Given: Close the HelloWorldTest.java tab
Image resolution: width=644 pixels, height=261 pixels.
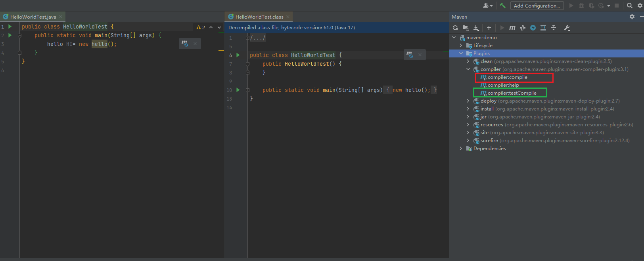Looking at the screenshot, I should 61,17.
